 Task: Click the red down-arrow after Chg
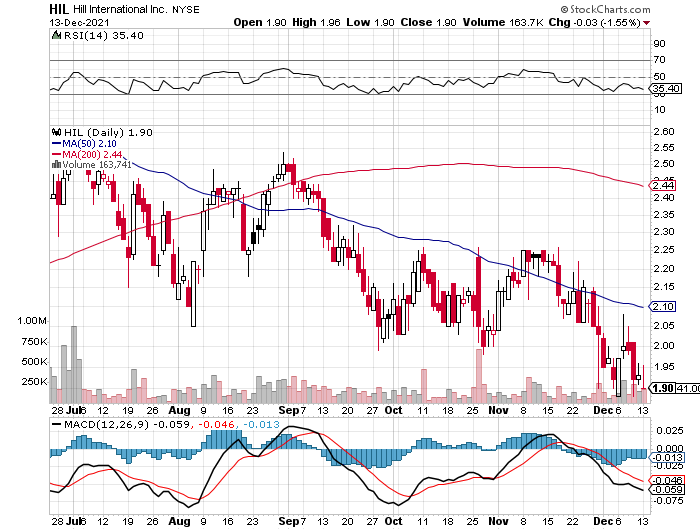click(x=646, y=23)
